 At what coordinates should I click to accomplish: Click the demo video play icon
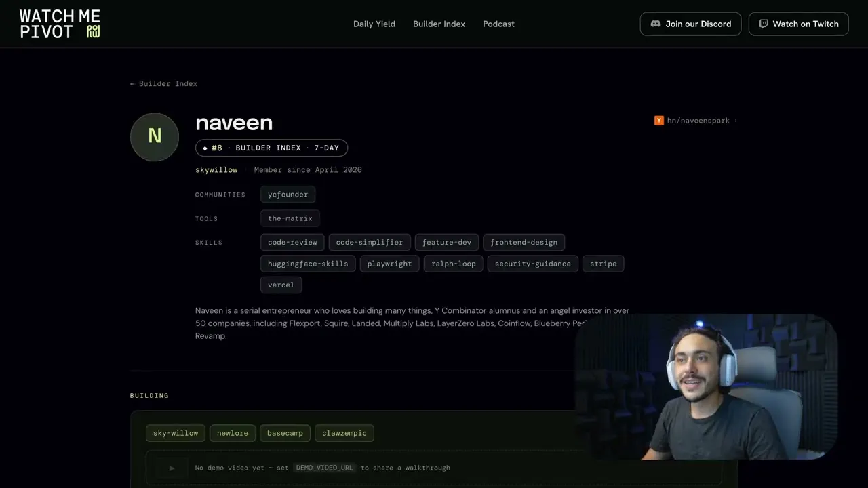[172, 468]
